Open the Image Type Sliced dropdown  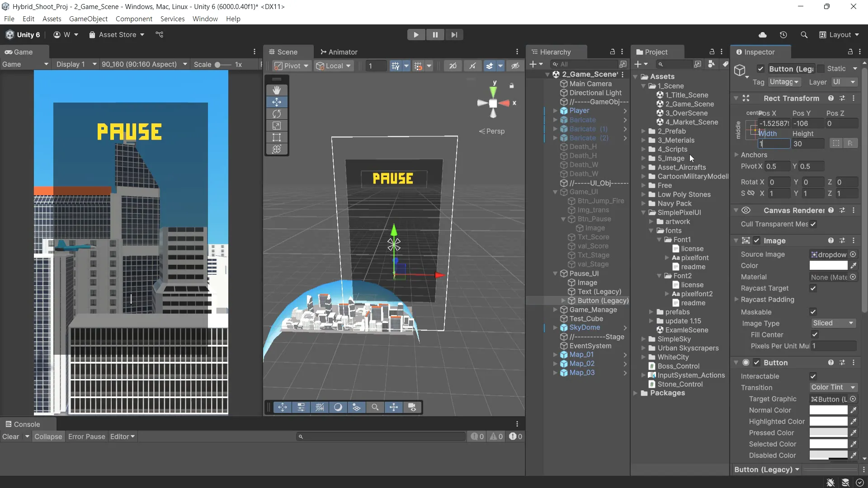(x=833, y=323)
